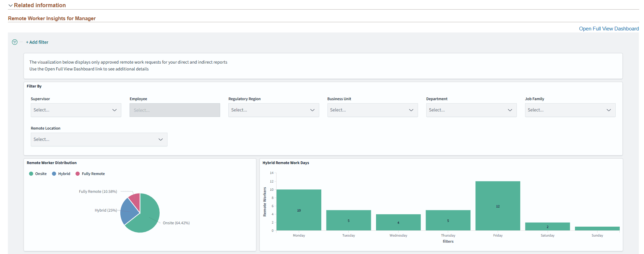Select the blue Hybrid pie slice
Viewport: 644px width, 254px height.
(x=128, y=211)
